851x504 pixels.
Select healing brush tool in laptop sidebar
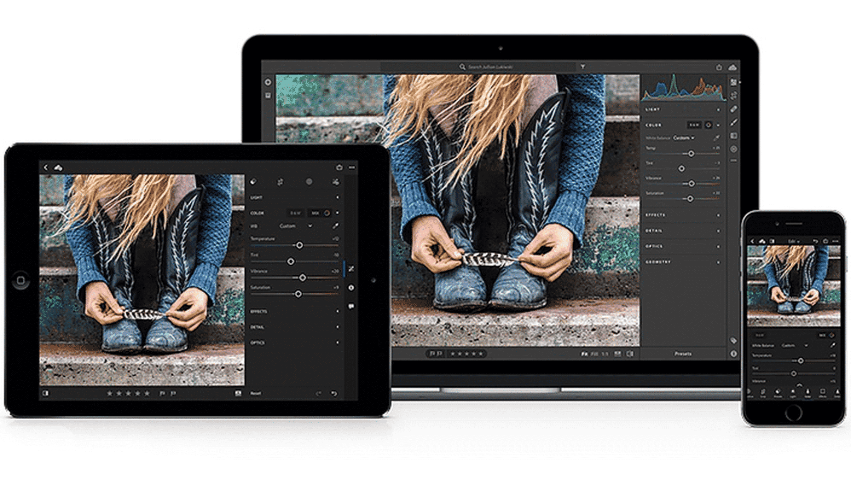tap(734, 109)
